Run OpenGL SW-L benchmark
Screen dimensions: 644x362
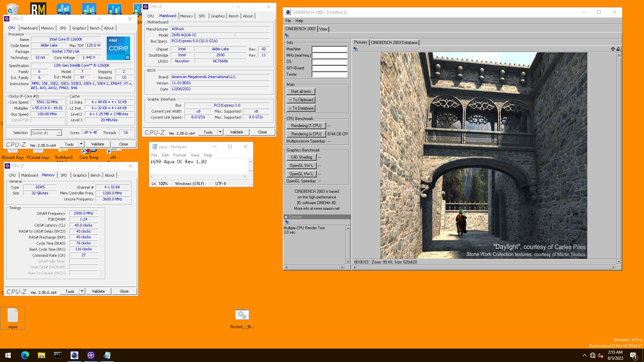pyautogui.click(x=302, y=166)
